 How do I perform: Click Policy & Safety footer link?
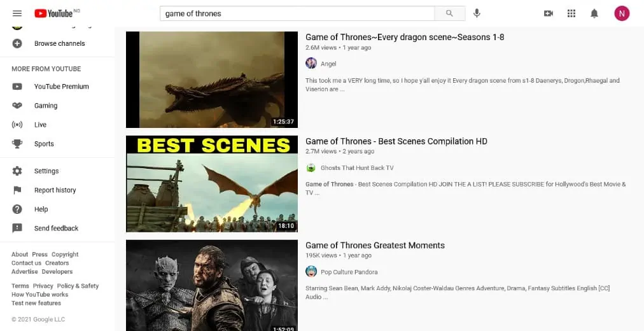coord(78,286)
